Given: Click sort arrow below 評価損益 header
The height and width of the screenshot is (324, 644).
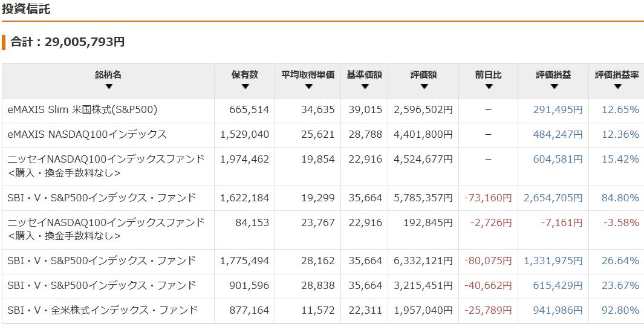Looking at the screenshot, I should (x=553, y=87).
